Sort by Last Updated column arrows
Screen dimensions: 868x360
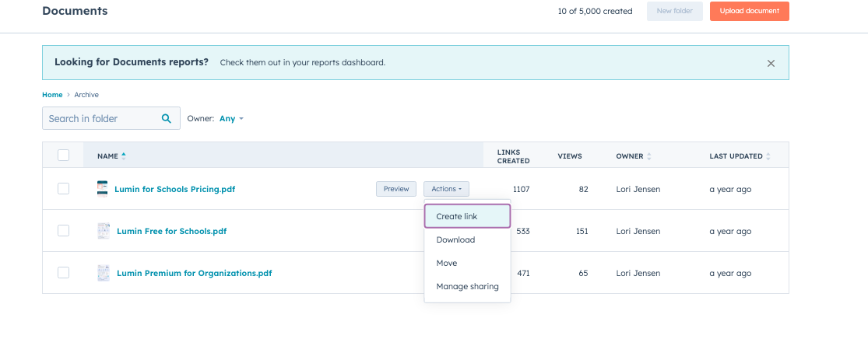(768, 156)
